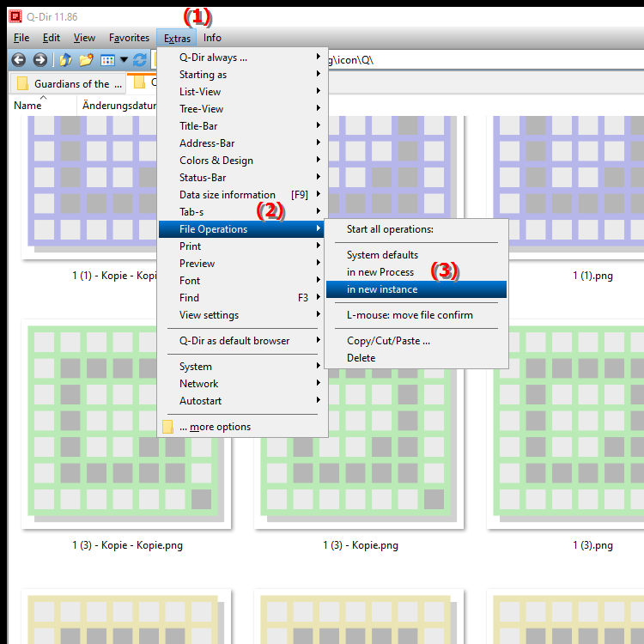The image size is (644, 644).
Task: Sort by the Name column header
Action: [42, 106]
